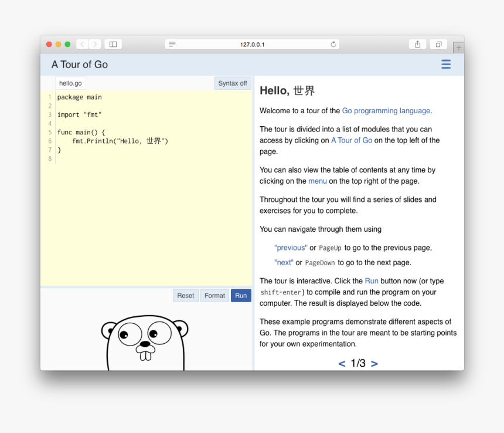Run the Go program
The image size is (504, 433).
[x=241, y=295]
